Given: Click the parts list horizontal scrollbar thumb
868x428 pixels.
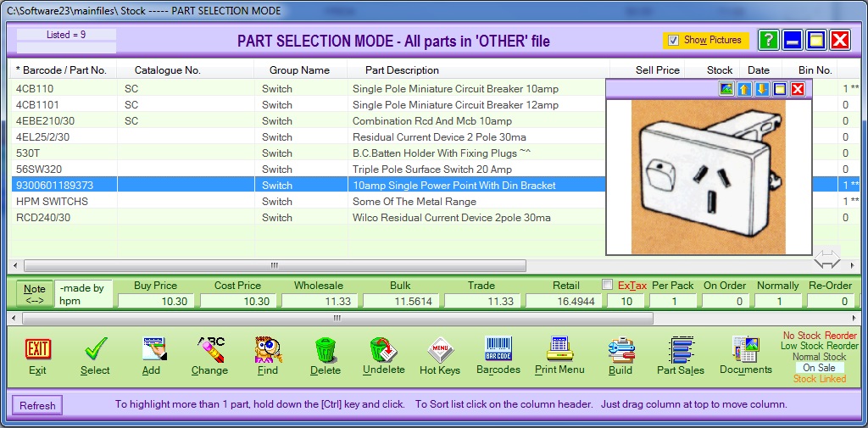Looking at the screenshot, I should pos(275,266).
